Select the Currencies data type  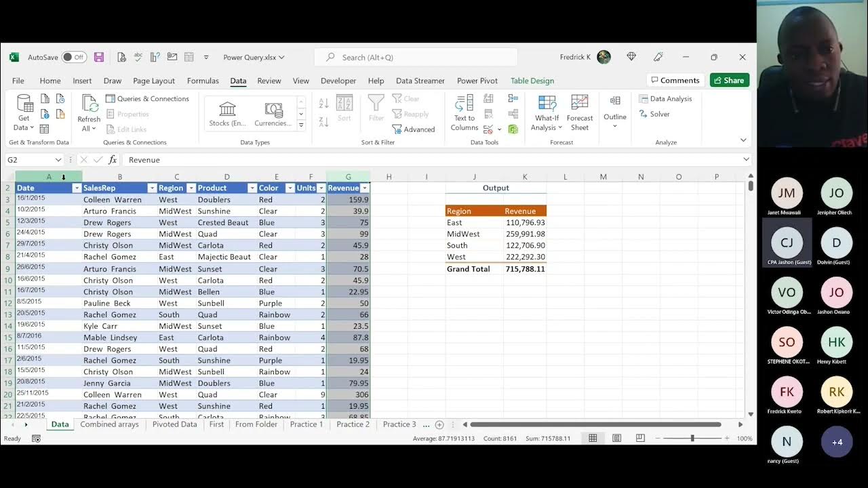273,114
